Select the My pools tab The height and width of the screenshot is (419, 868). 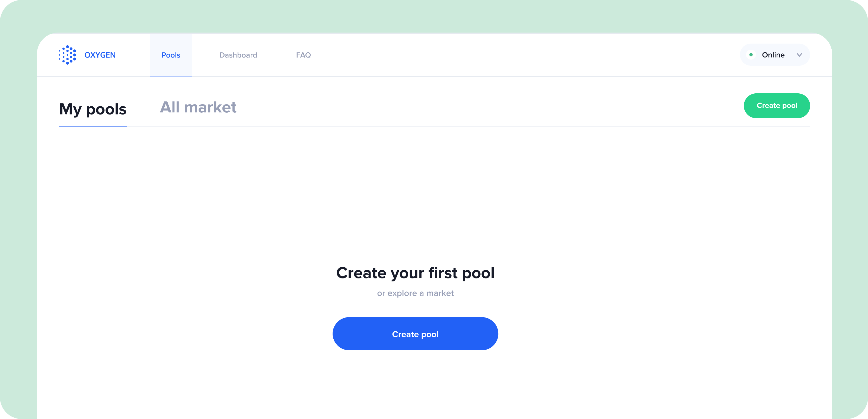(x=93, y=109)
